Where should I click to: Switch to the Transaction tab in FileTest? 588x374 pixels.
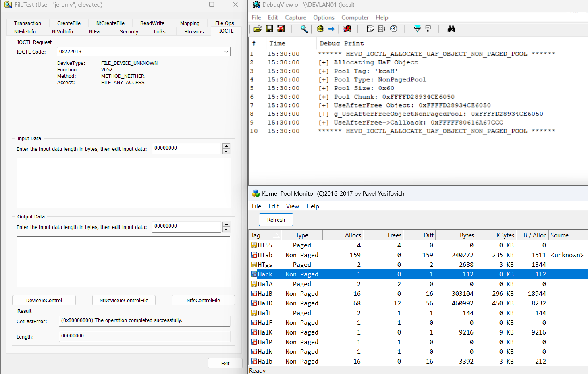(x=27, y=23)
